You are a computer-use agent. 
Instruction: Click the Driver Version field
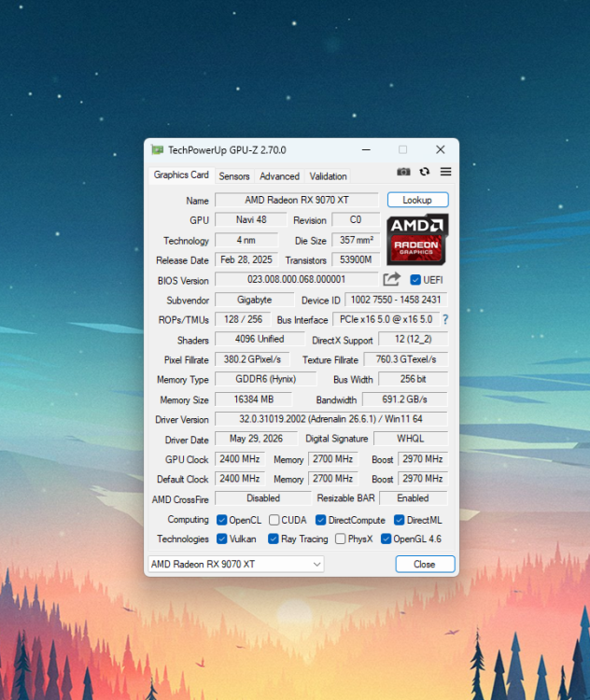(x=331, y=419)
